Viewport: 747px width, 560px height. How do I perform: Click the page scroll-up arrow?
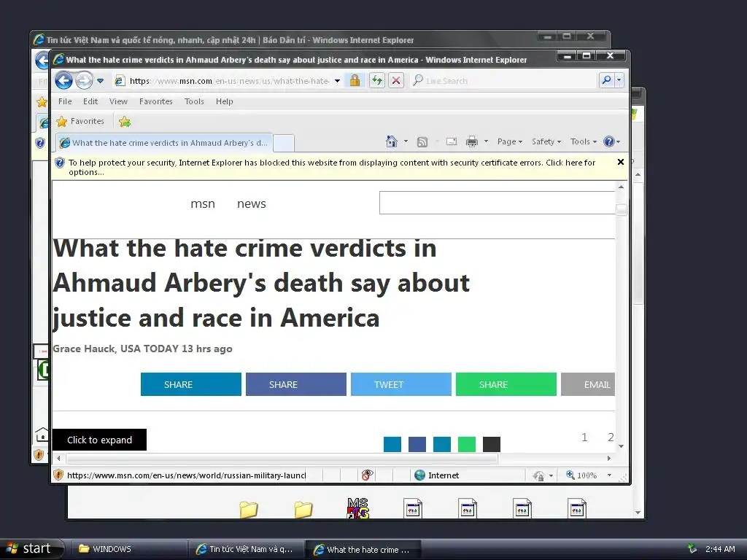point(621,187)
